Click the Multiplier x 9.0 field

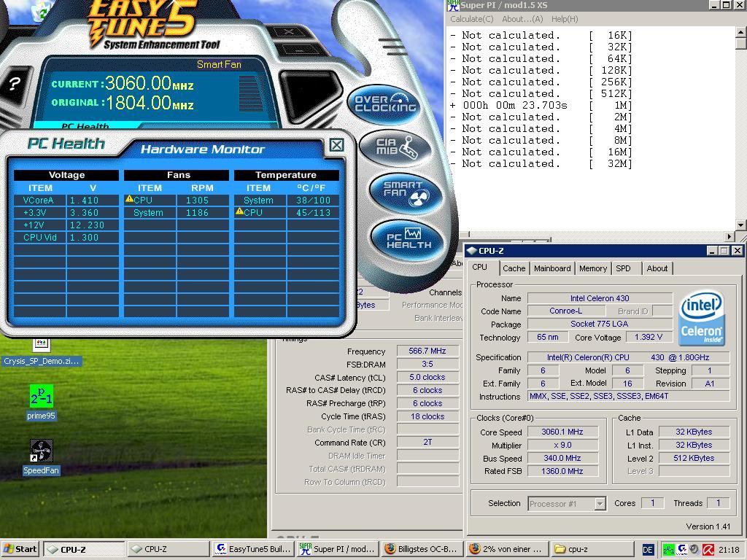coord(562,446)
